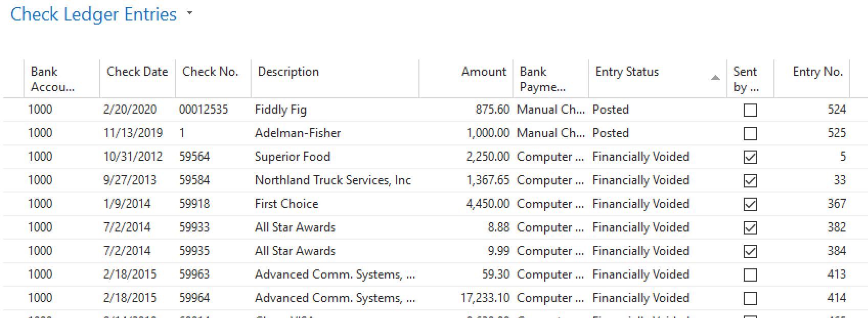
Task: Click check number 00012535 cell
Action: (x=204, y=110)
